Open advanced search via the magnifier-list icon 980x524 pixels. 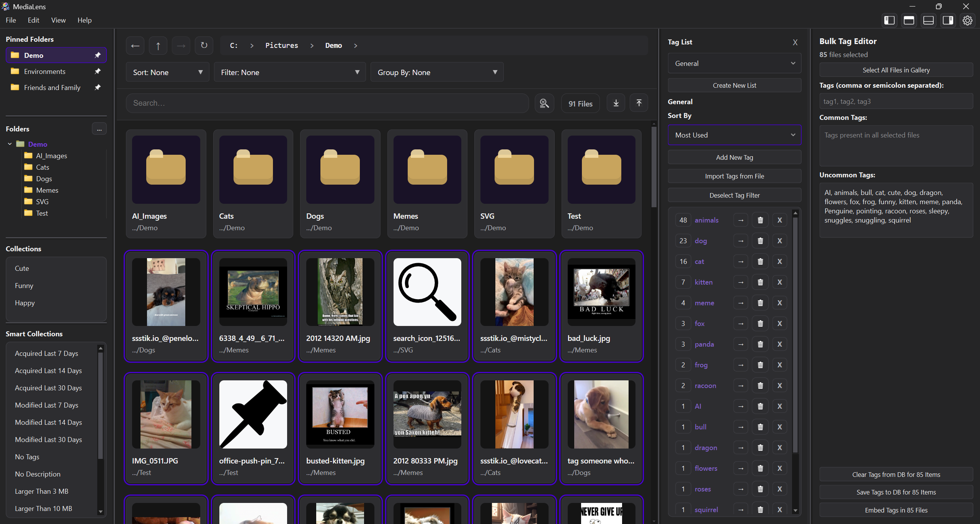point(544,103)
